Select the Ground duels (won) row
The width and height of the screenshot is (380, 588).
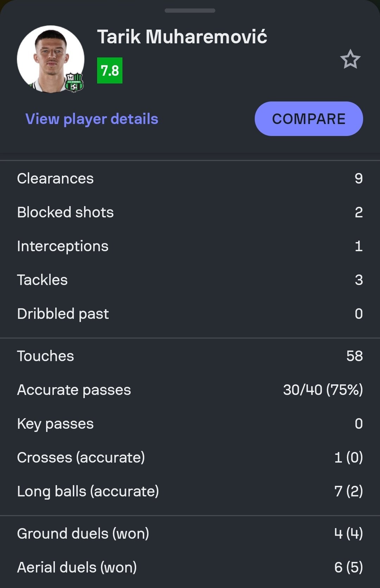pos(190,534)
